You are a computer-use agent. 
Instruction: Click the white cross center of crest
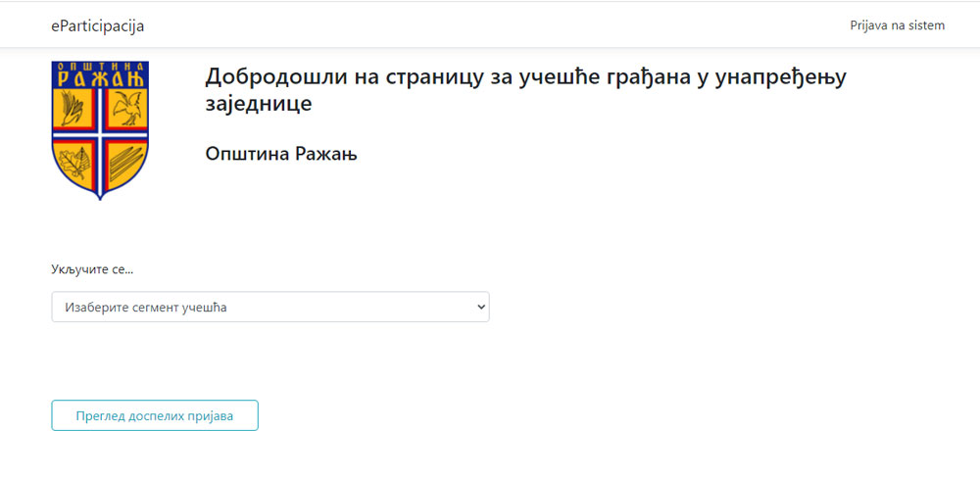100,134
